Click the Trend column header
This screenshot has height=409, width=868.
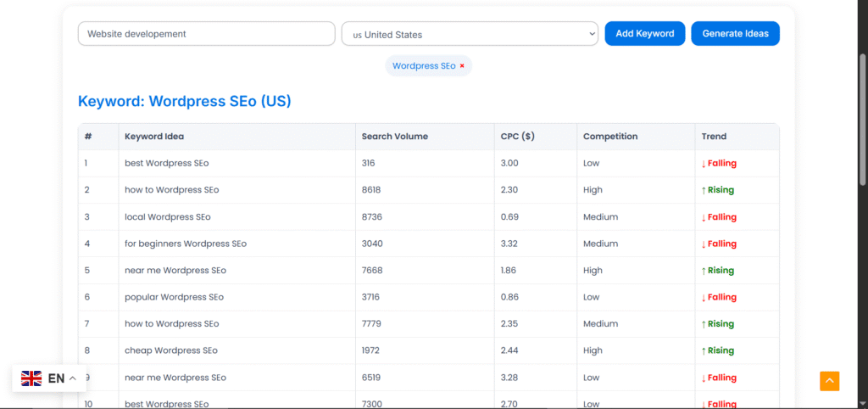coord(714,137)
